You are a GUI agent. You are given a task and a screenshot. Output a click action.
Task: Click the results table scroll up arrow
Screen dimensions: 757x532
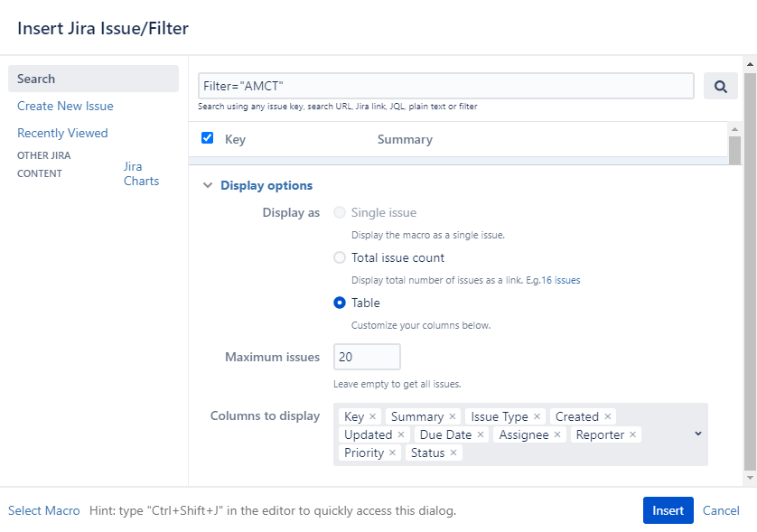point(734,129)
